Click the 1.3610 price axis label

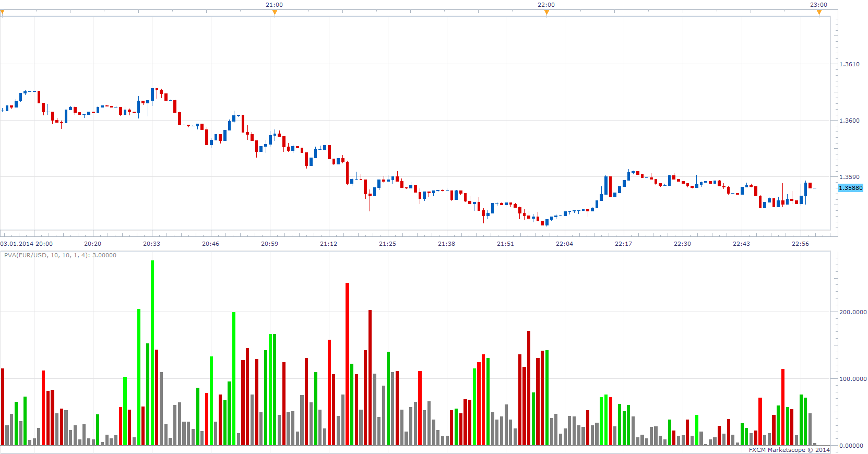(849, 64)
